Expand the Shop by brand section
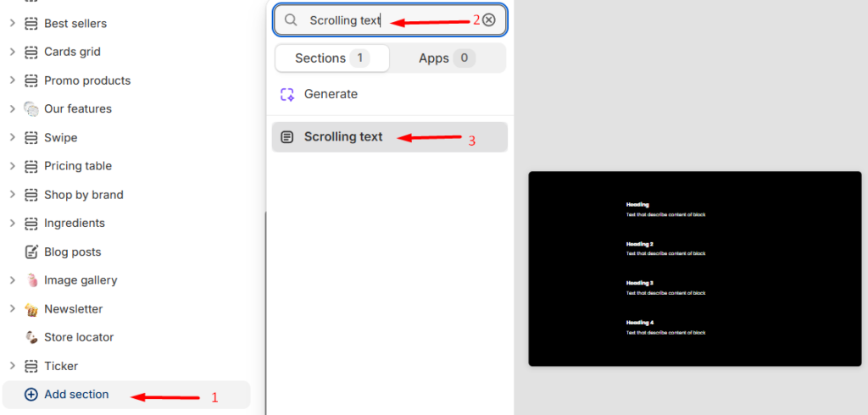 point(12,195)
